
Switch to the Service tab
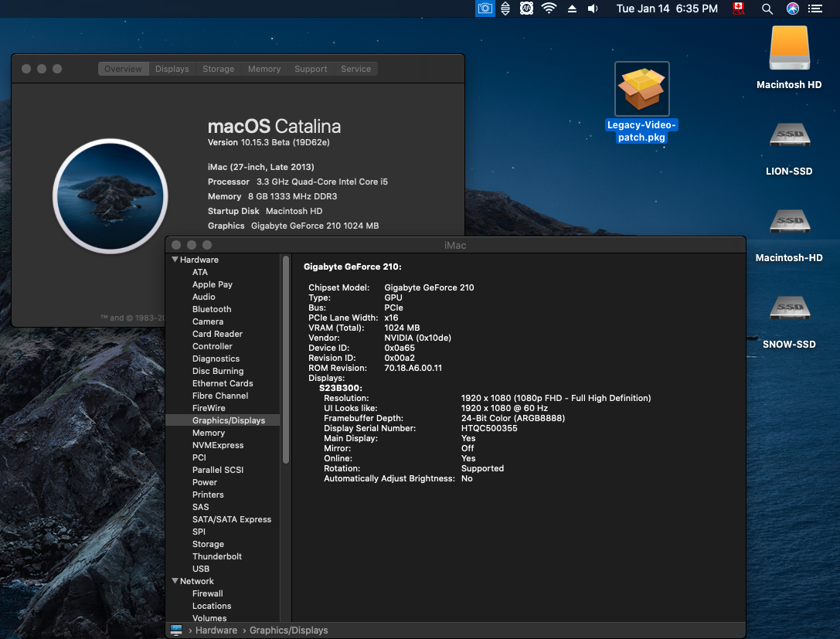[x=355, y=69]
